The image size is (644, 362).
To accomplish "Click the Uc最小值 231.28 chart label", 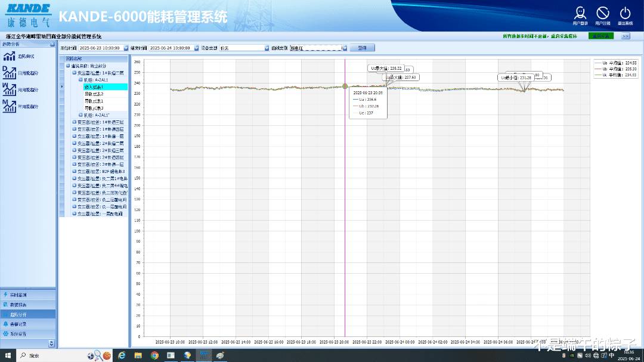I will 516,78.
